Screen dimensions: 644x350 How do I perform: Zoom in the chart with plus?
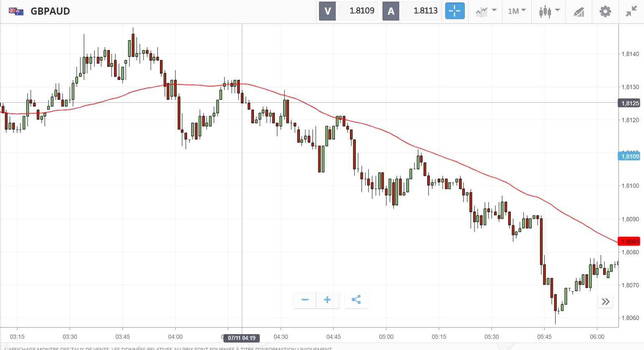click(327, 300)
